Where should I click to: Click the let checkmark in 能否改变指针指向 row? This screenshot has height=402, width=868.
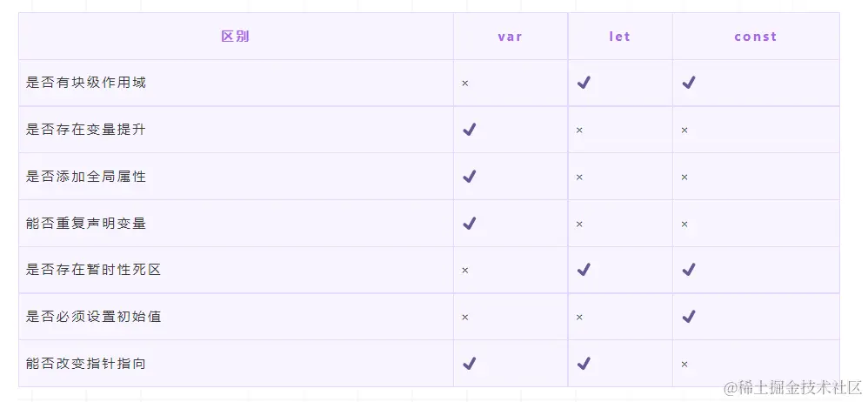tap(584, 364)
